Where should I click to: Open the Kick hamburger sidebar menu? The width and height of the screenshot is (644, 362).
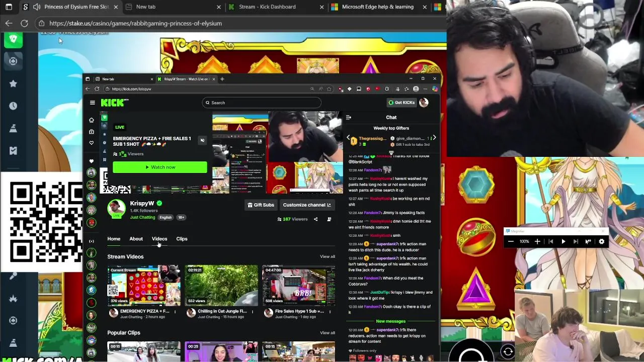click(92, 103)
